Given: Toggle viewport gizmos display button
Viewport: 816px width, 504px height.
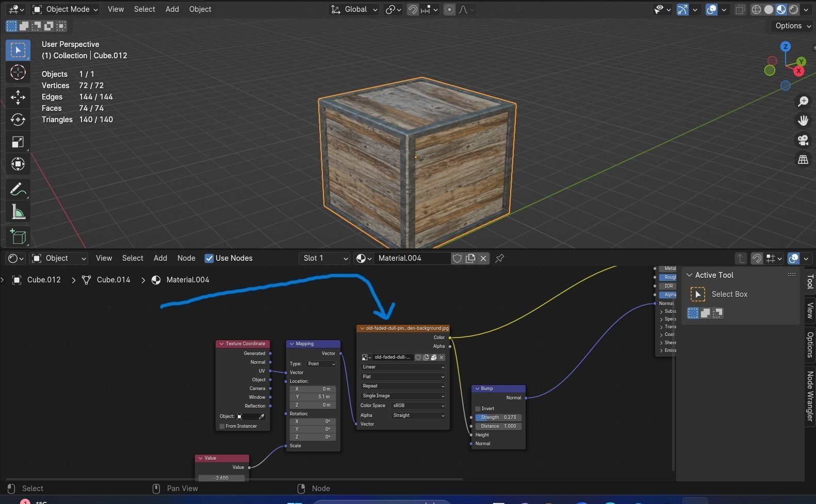Looking at the screenshot, I should coord(682,9).
